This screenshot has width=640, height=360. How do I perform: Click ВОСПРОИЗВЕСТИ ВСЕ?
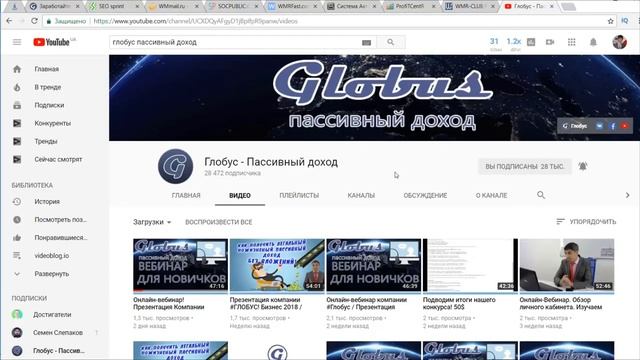point(219,222)
